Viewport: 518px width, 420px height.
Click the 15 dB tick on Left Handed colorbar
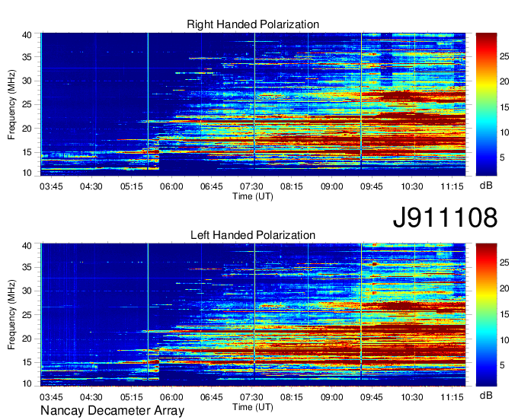coord(504,314)
